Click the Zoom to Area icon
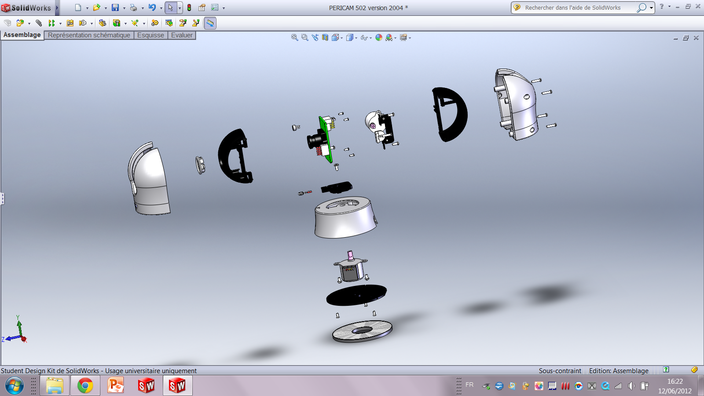Viewport: 704px width, 396px height. [304, 38]
